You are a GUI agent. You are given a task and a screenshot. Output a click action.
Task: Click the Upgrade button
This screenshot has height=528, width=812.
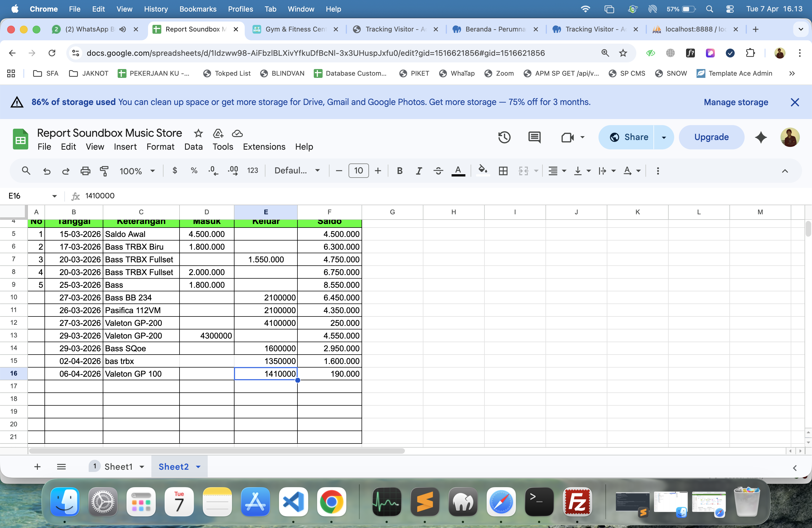(x=711, y=137)
